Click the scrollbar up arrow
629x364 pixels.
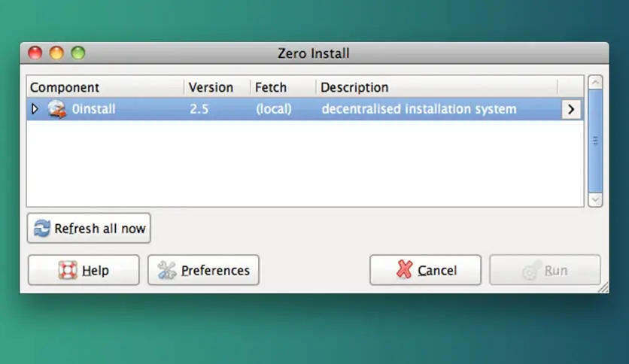(595, 83)
